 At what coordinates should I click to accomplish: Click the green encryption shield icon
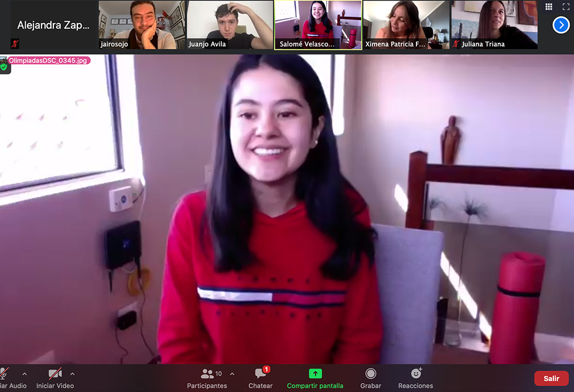point(5,67)
